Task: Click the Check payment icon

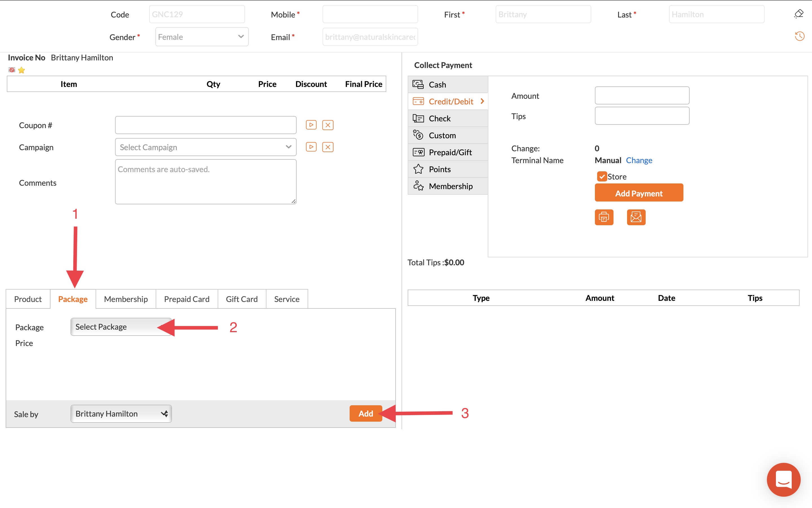Action: 418,118
